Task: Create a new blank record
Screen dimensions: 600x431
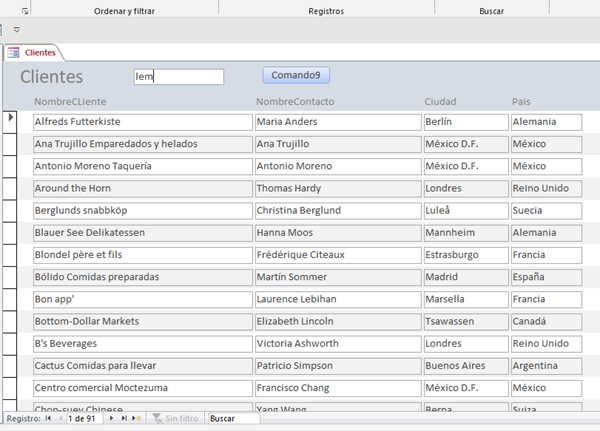Action: [x=138, y=419]
